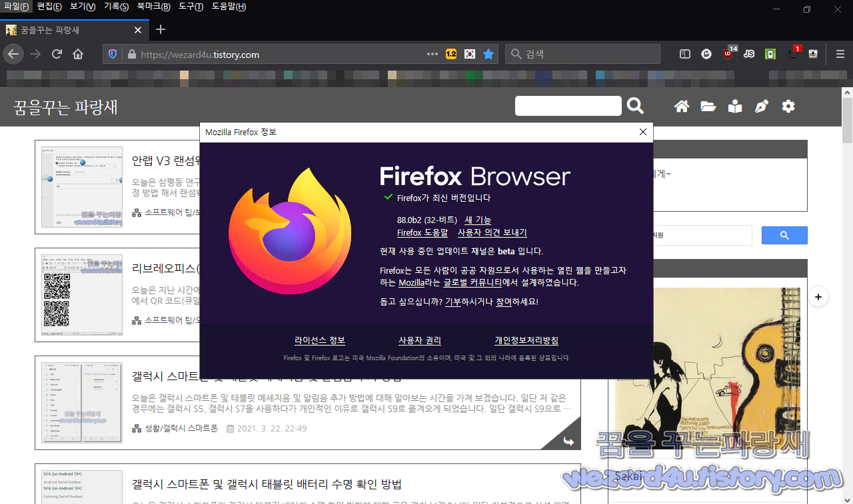Close the Mozilla Firefox 정보 dialog
This screenshot has width=853, height=504.
pyautogui.click(x=643, y=132)
